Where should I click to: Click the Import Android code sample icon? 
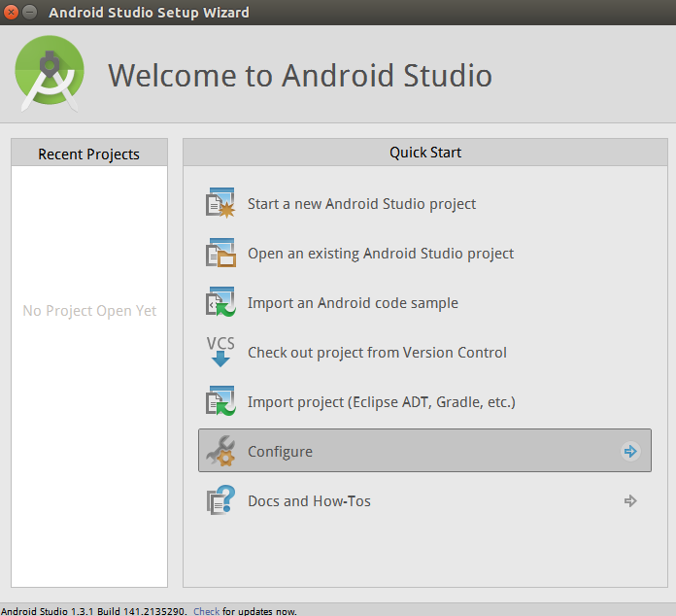[220, 303]
